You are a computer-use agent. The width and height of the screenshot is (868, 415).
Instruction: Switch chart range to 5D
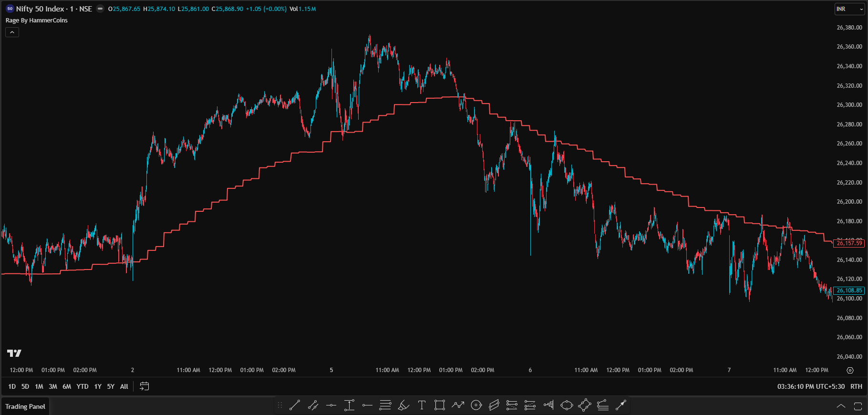(25, 386)
